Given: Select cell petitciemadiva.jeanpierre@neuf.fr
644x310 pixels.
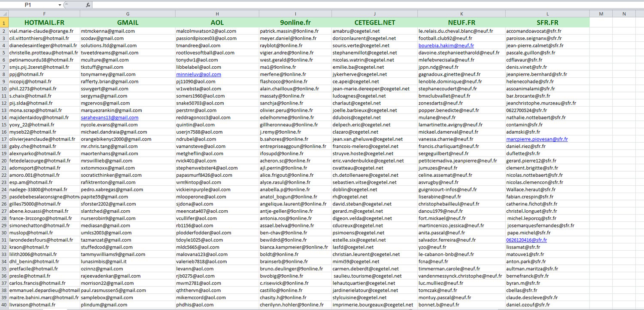Looking at the screenshot, I should (462, 161).
